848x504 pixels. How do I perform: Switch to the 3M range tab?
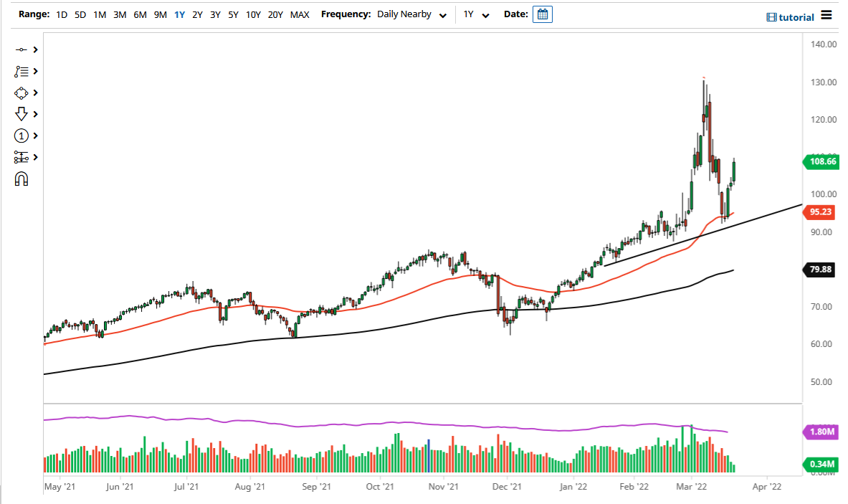tap(119, 14)
